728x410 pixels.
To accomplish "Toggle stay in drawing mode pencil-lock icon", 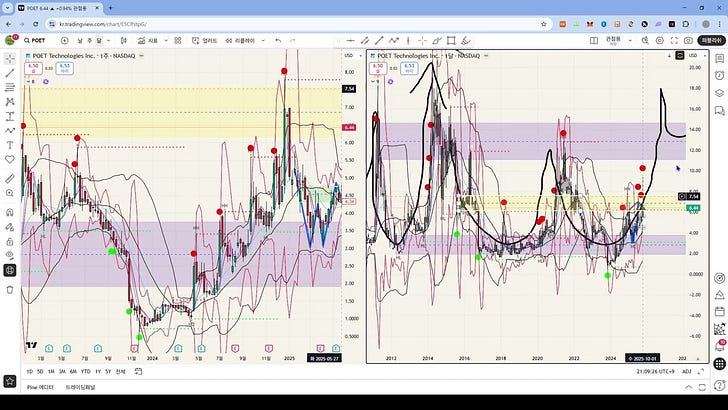I will tap(10, 227).
